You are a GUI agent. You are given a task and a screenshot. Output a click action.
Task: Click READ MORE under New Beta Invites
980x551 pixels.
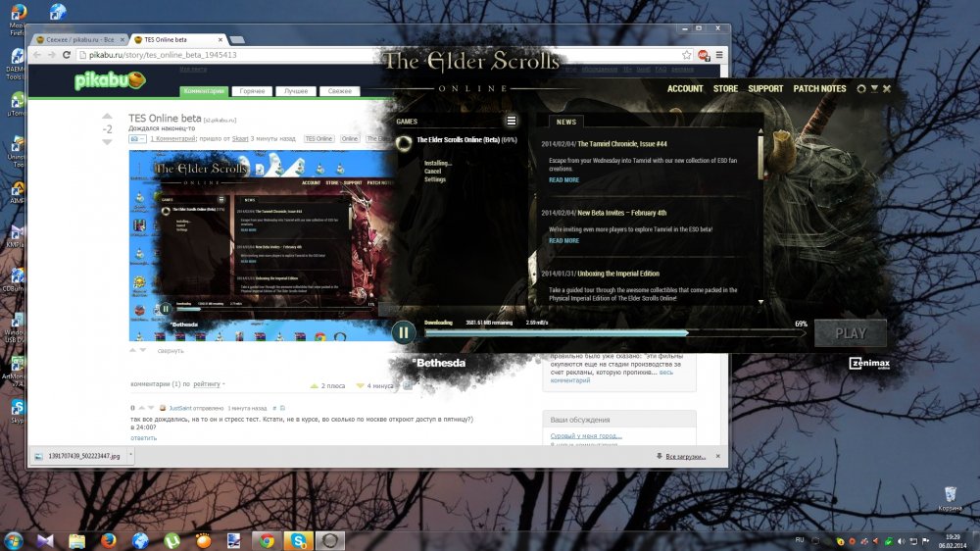click(563, 241)
